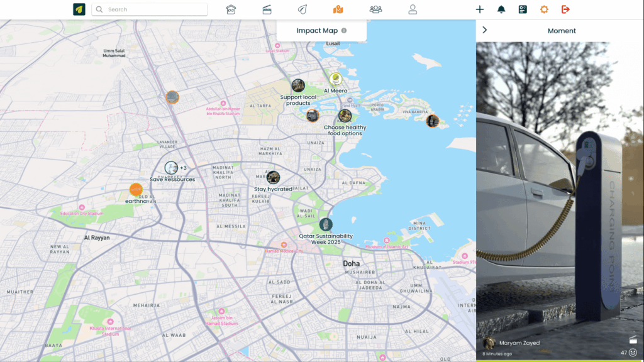Focus the Search input field
The image size is (644, 362).
150,9
